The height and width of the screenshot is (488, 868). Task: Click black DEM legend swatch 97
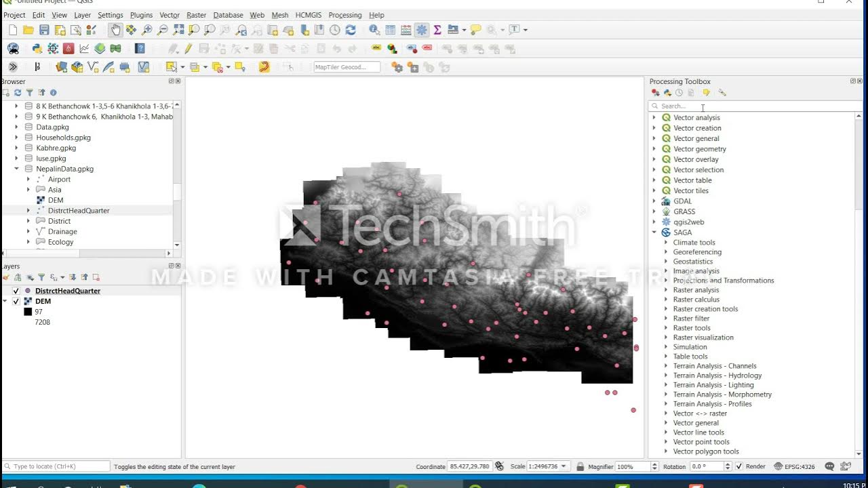coord(28,312)
